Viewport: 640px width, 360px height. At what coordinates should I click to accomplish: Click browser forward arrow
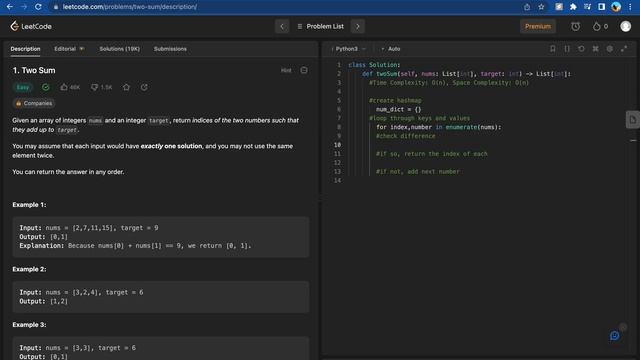[24, 7]
